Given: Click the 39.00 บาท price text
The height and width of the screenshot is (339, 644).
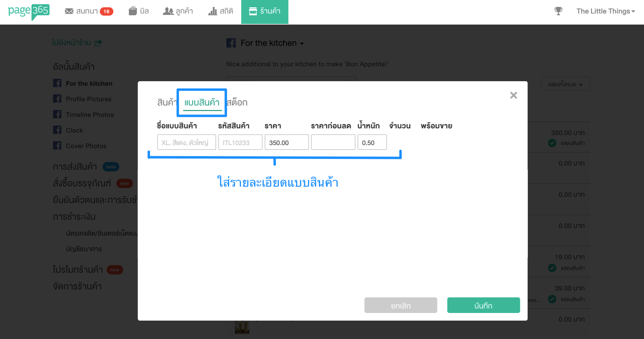Looking at the screenshot, I should pyautogui.click(x=570, y=288).
